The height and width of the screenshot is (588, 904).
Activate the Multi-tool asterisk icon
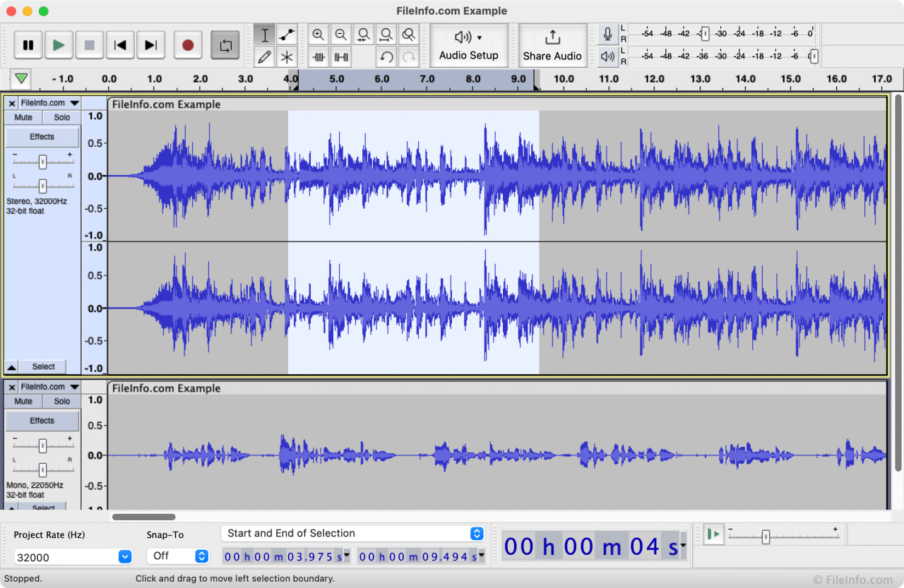[x=287, y=57]
